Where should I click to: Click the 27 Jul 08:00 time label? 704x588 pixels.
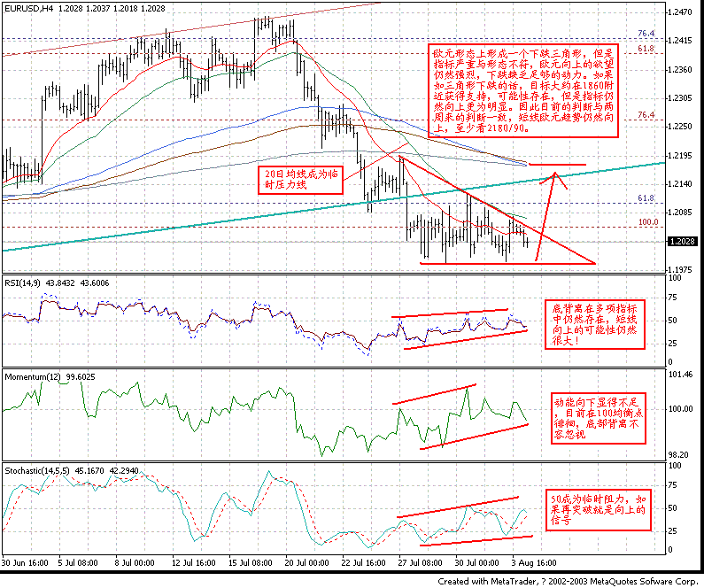pos(421,563)
